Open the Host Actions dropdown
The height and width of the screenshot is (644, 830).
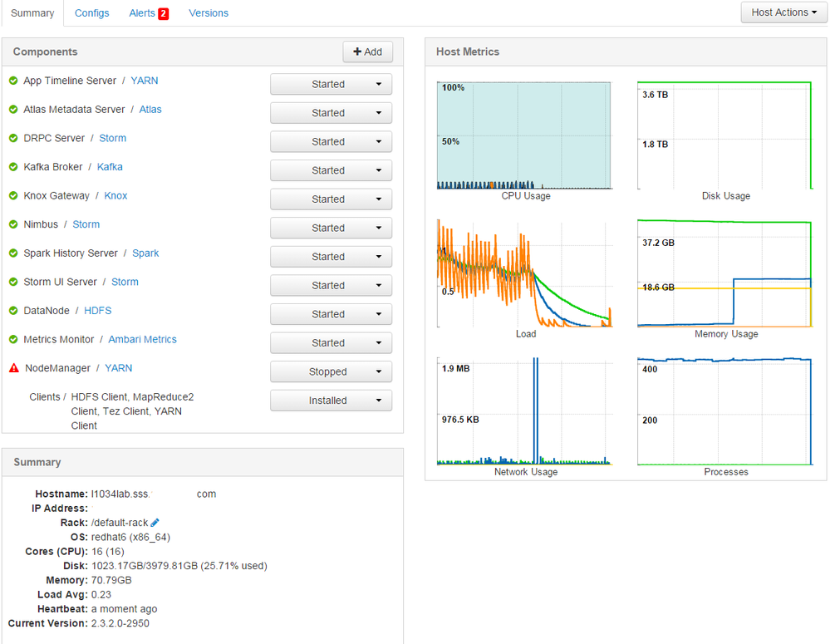tap(783, 12)
